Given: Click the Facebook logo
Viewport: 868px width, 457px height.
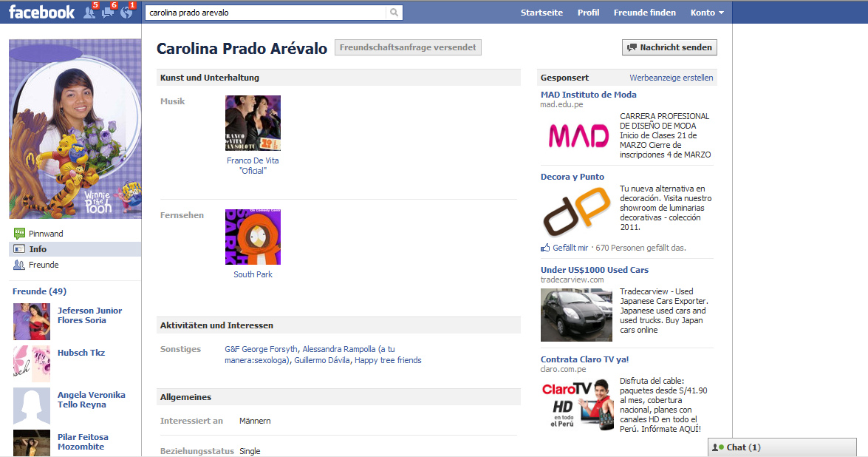Looking at the screenshot, I should coord(41,12).
